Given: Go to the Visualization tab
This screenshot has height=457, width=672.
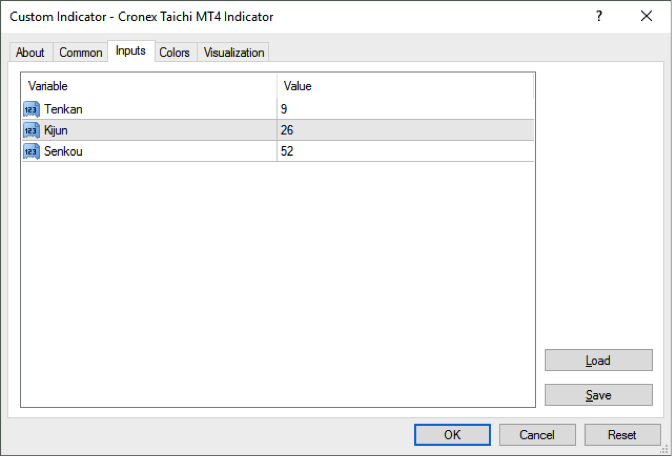Looking at the screenshot, I should click(234, 52).
